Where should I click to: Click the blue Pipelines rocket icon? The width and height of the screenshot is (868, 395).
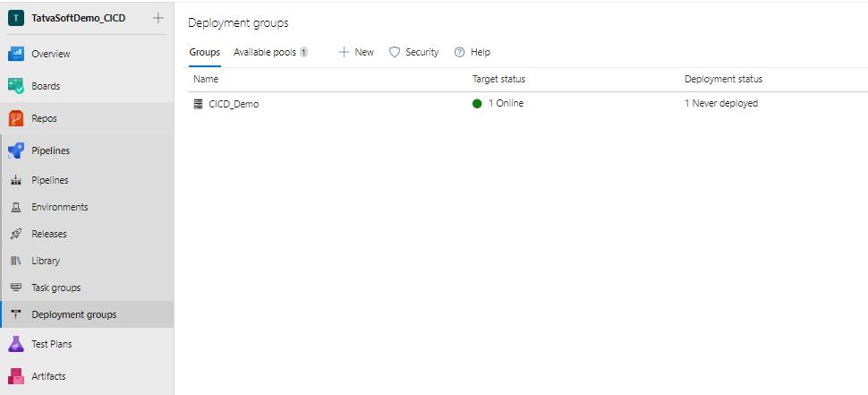pos(16,150)
